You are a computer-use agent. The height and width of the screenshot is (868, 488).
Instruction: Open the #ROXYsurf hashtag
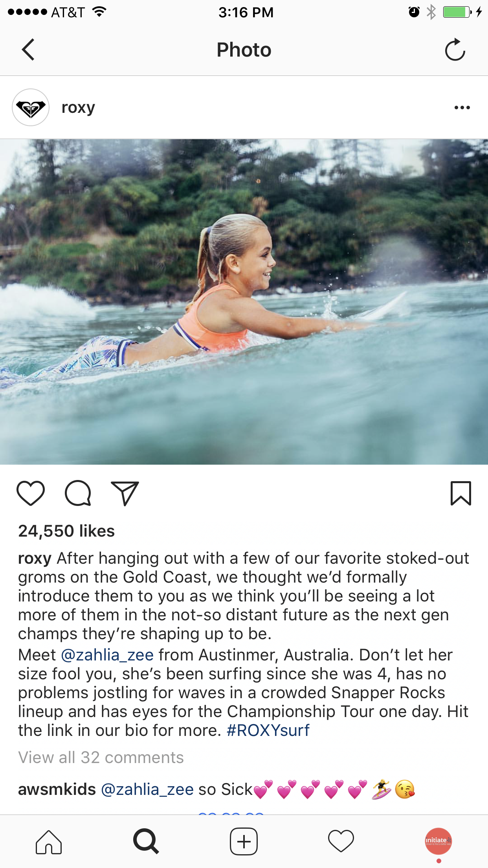[x=268, y=730]
